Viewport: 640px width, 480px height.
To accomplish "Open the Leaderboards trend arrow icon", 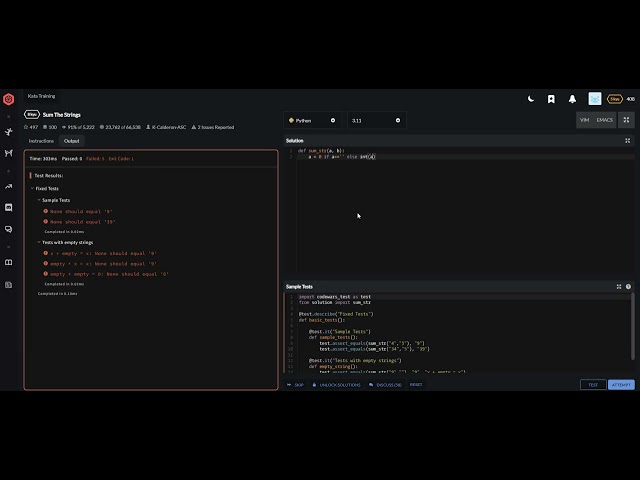I will 9,187.
